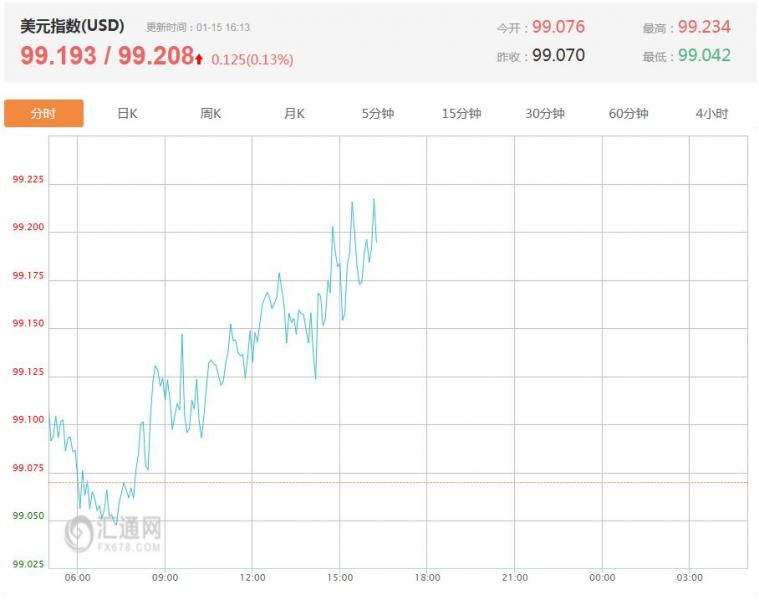Open the 周K chart tab
The height and width of the screenshot is (600, 759).
tap(210, 114)
